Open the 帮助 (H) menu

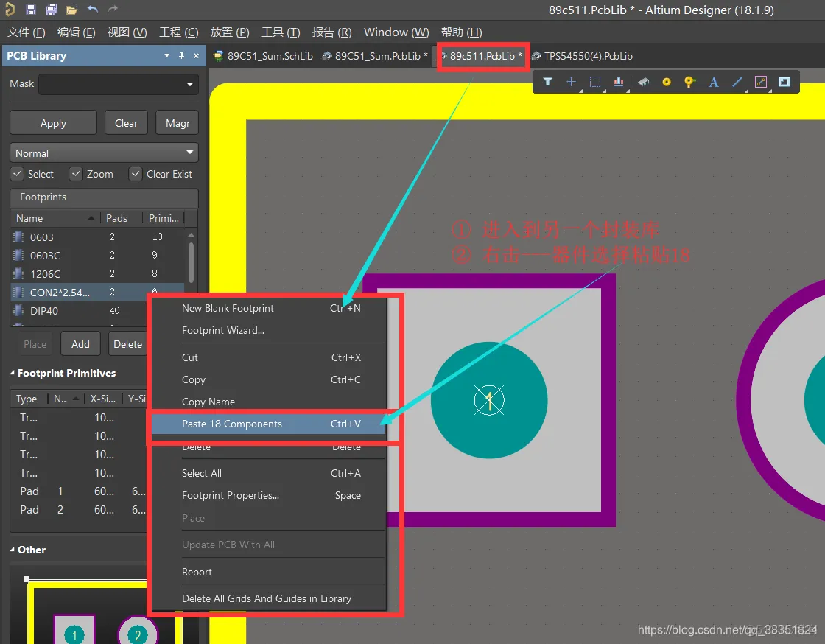461,32
